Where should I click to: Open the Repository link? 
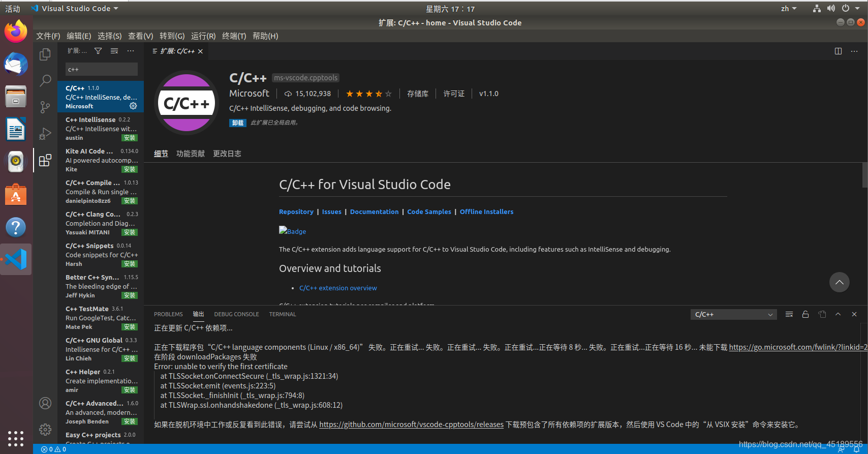click(296, 211)
